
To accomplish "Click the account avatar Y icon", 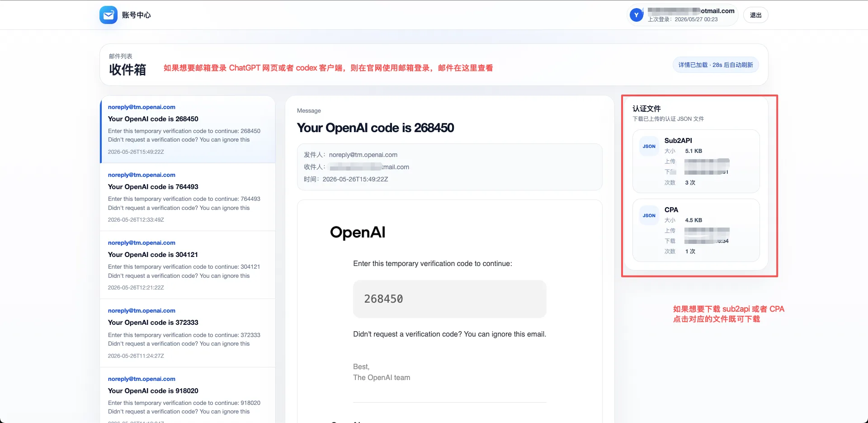I will 637,15.
